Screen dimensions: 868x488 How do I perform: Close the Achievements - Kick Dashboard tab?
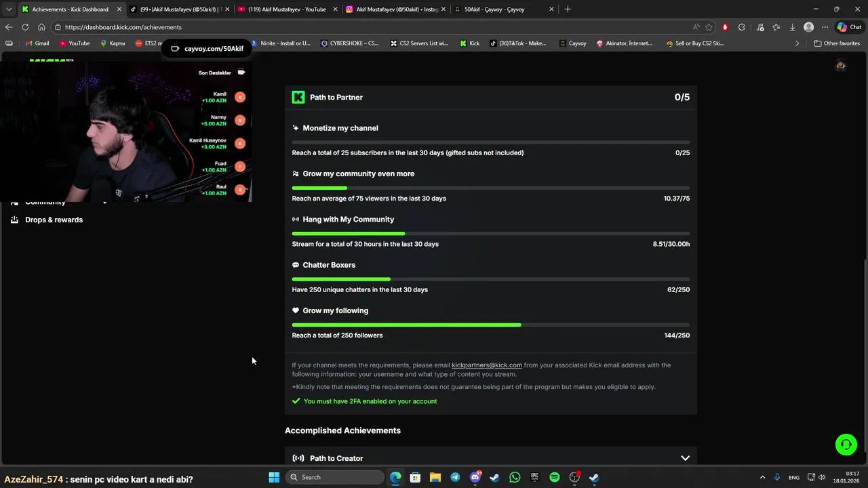coord(119,9)
